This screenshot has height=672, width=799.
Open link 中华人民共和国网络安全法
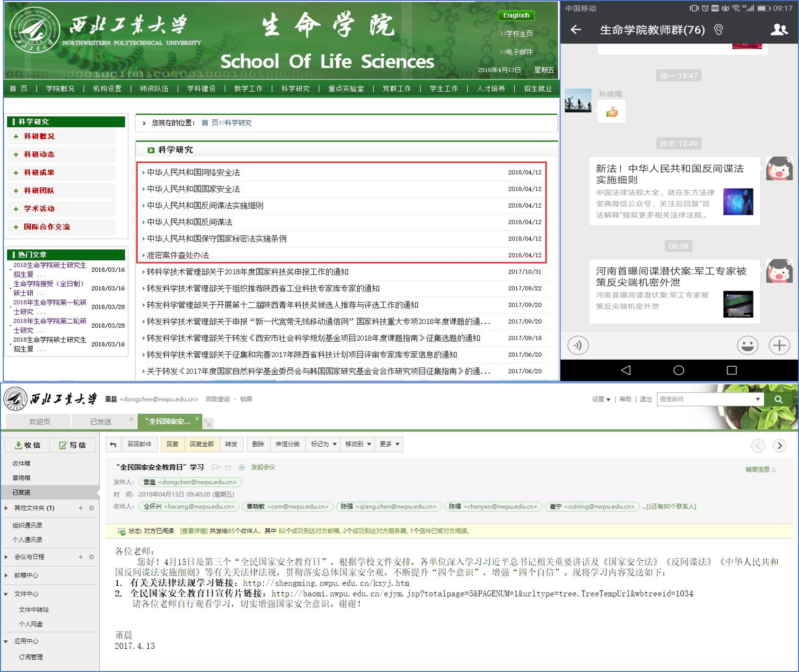point(193,172)
